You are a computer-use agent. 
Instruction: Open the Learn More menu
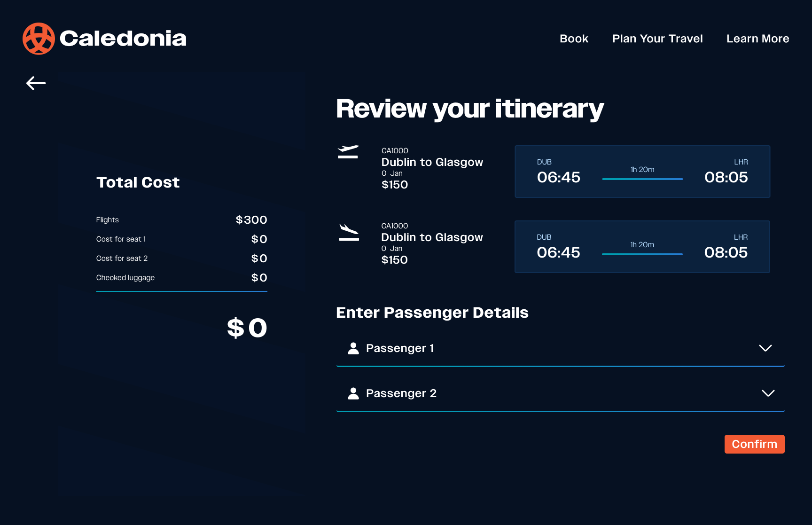click(x=757, y=39)
